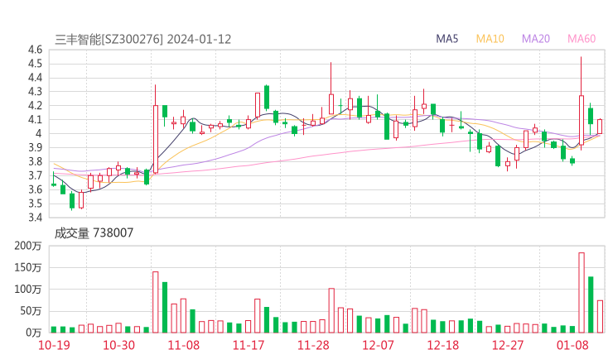Screen dimensions: 613x364
Task: Click the 01-08 date axis label
Action: [572, 345]
